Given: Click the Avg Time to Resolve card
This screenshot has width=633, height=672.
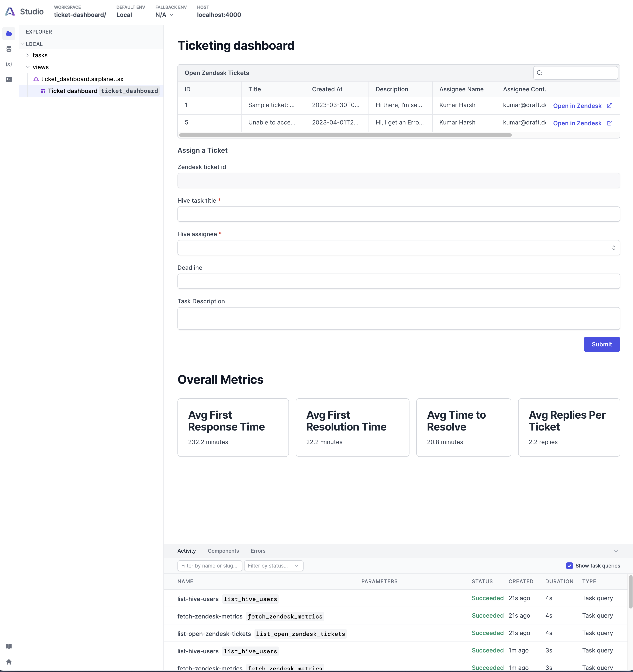Looking at the screenshot, I should click(x=463, y=427).
